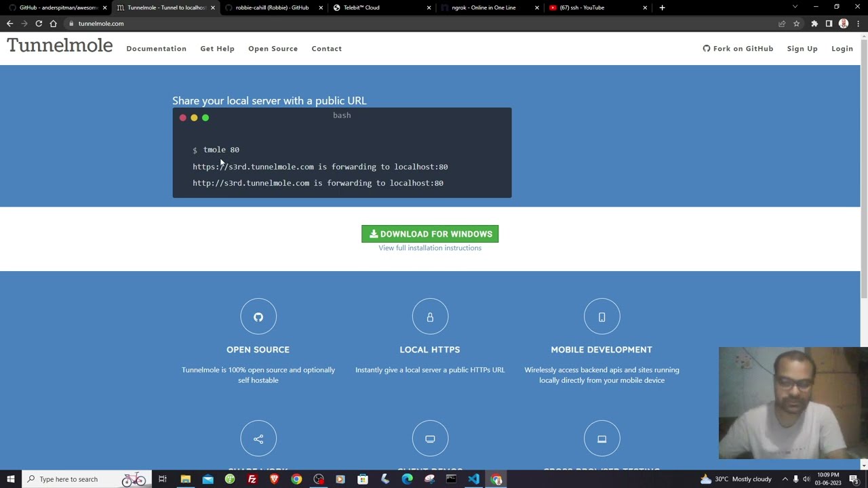Close the Telebit Cloud tab
The height and width of the screenshot is (488, 868).
click(429, 7)
